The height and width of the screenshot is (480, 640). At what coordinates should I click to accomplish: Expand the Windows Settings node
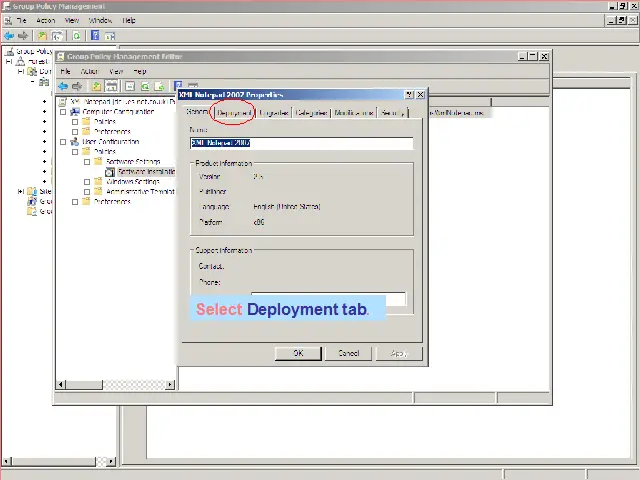point(87,182)
